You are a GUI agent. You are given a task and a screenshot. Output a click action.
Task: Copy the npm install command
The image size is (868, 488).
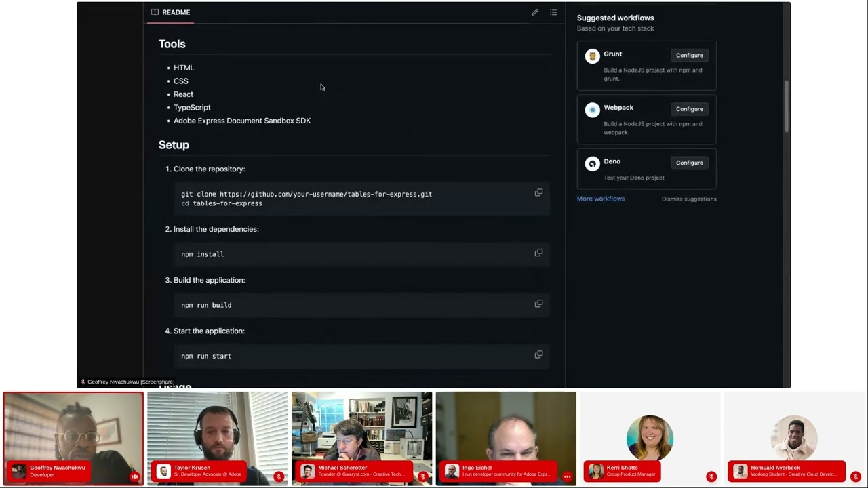pyautogui.click(x=538, y=253)
